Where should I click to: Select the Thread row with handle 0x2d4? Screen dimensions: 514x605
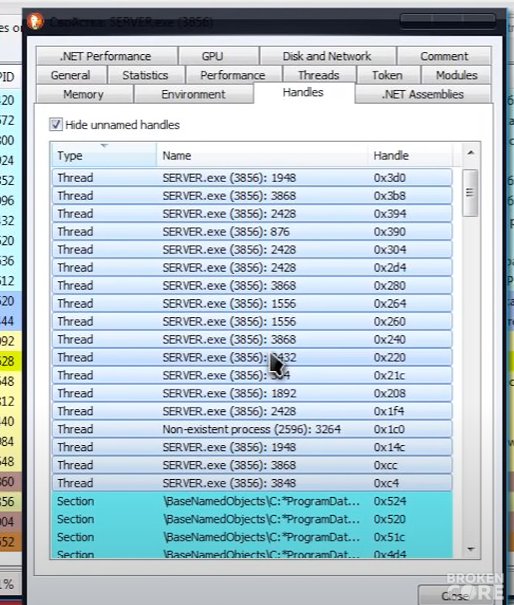(252, 267)
